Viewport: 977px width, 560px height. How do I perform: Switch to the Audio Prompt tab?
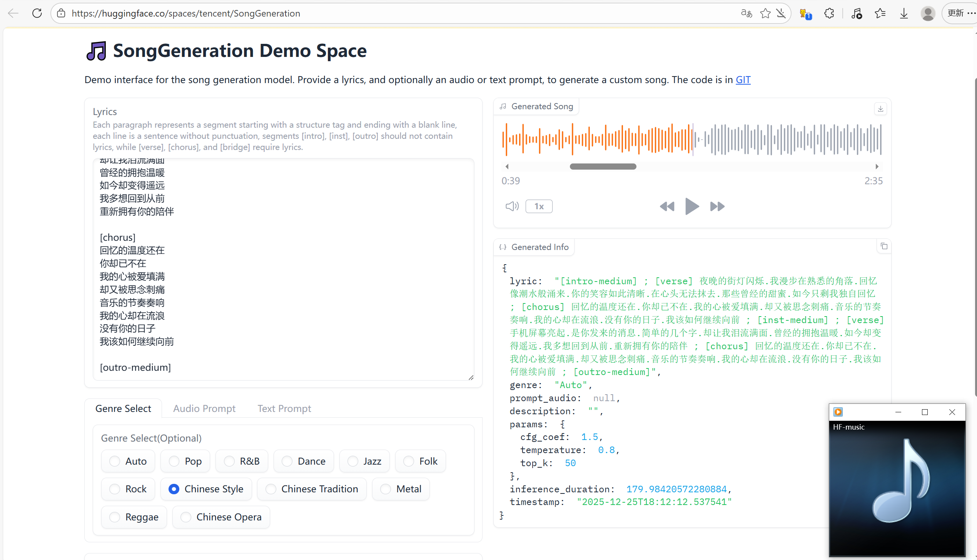[204, 408]
